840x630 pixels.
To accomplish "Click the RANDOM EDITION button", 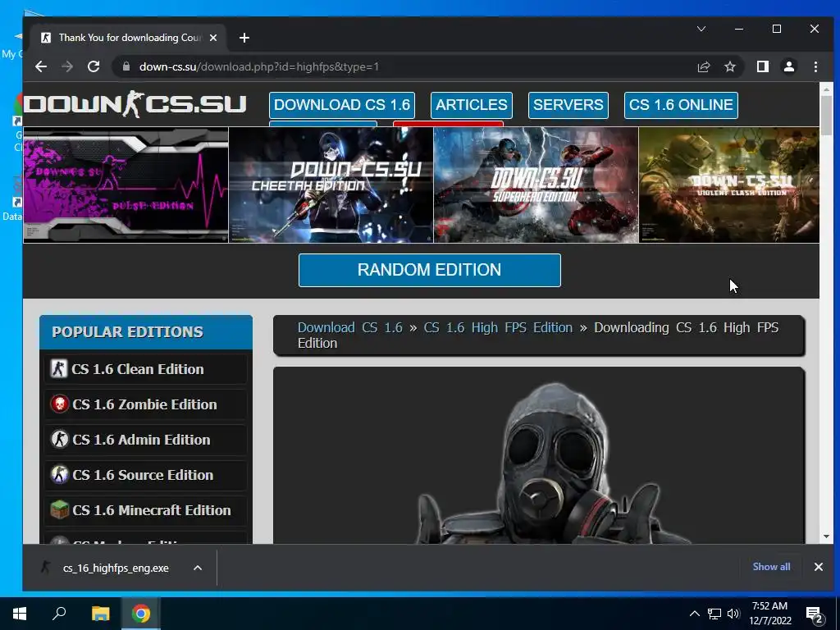I will point(430,270).
